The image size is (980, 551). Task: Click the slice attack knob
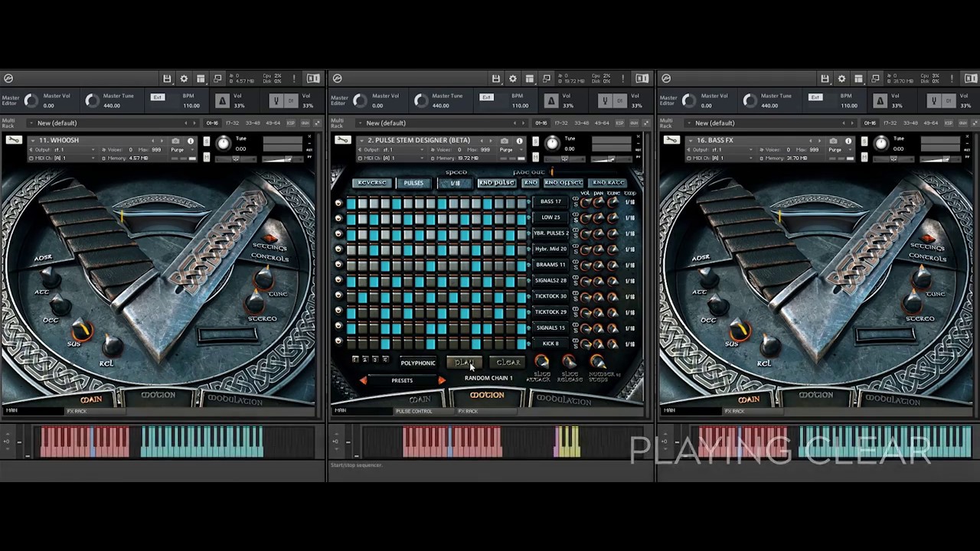[x=541, y=361]
